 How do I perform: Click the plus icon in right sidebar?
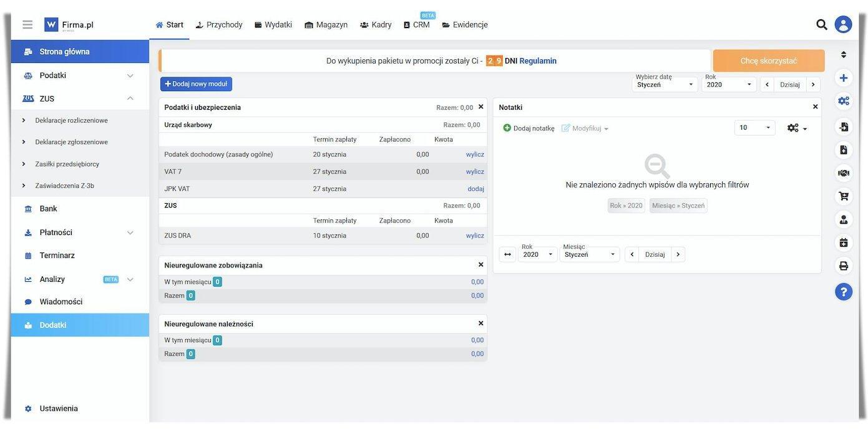pos(843,78)
